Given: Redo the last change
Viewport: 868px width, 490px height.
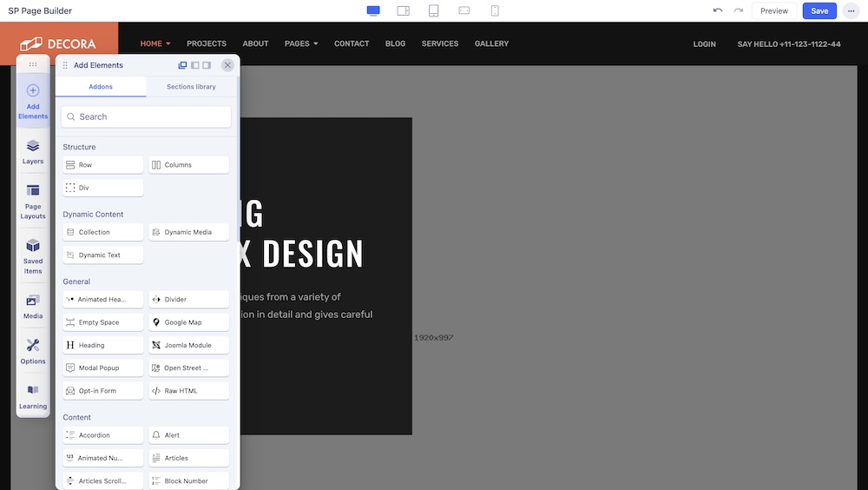Looking at the screenshot, I should (x=738, y=10).
